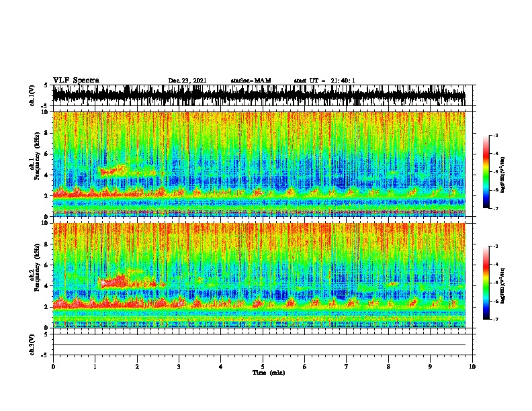Click the "ch.3(V)" axis label
The width and height of the screenshot is (532, 411).
pyautogui.click(x=32, y=345)
